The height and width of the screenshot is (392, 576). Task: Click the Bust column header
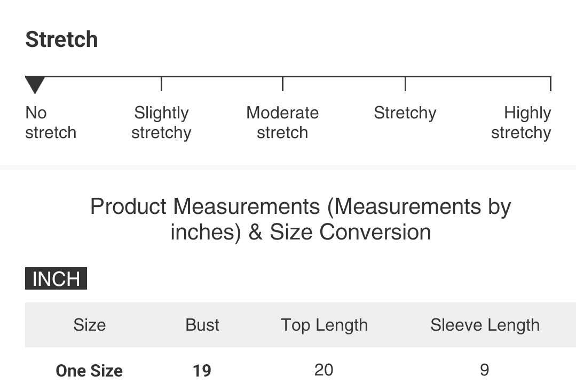[x=202, y=325]
